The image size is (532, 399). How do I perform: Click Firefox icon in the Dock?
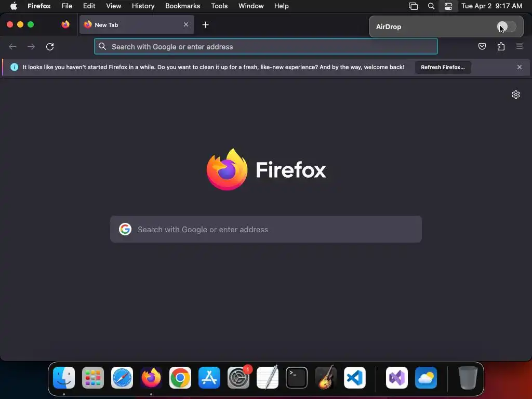[x=151, y=378]
